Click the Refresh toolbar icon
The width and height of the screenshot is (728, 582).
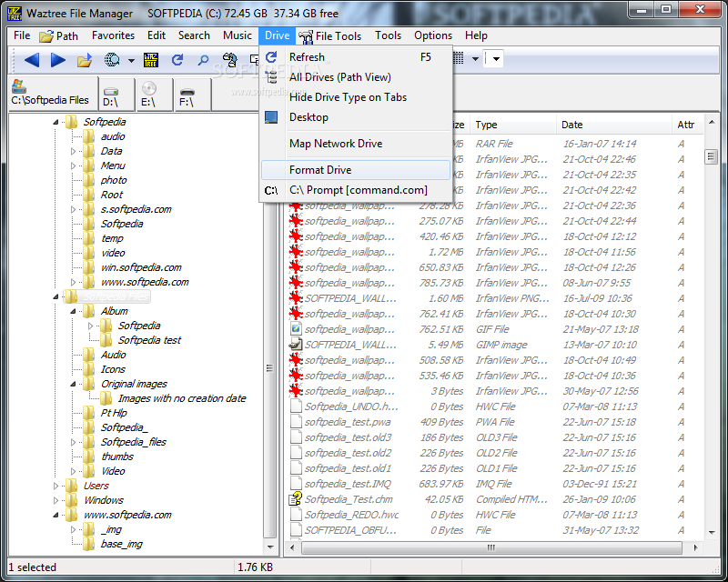pos(177,60)
